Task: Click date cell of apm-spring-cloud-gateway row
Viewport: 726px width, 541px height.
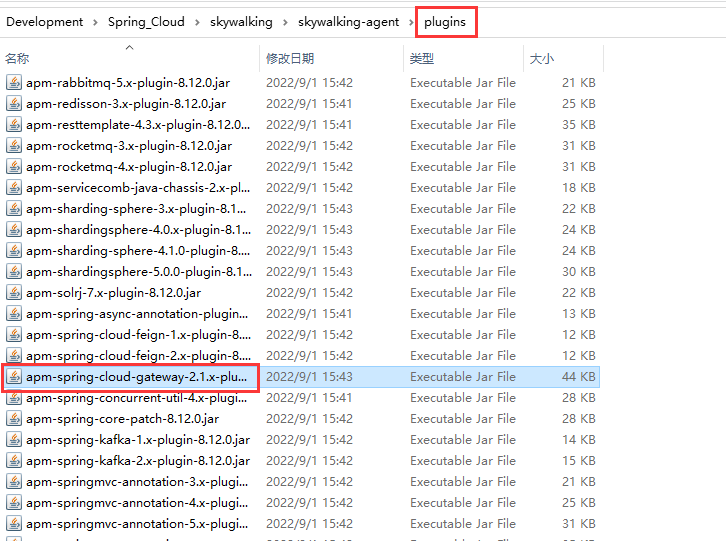Action: click(x=309, y=377)
